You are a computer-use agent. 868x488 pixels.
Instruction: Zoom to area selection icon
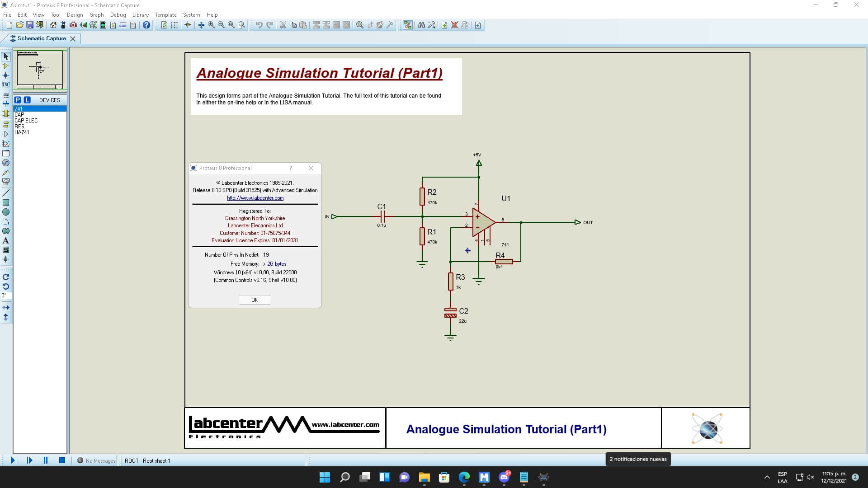[x=241, y=25]
